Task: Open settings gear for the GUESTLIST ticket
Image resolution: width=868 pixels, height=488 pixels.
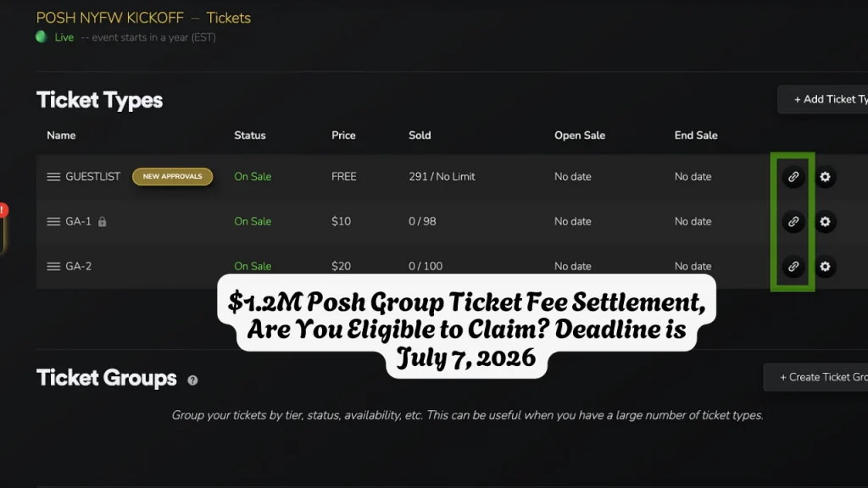Action: [x=826, y=176]
